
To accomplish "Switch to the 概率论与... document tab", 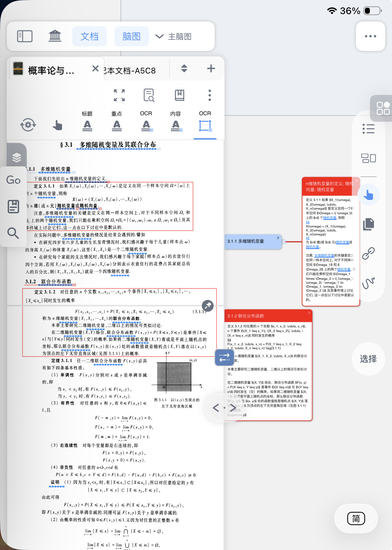I will [x=51, y=70].
